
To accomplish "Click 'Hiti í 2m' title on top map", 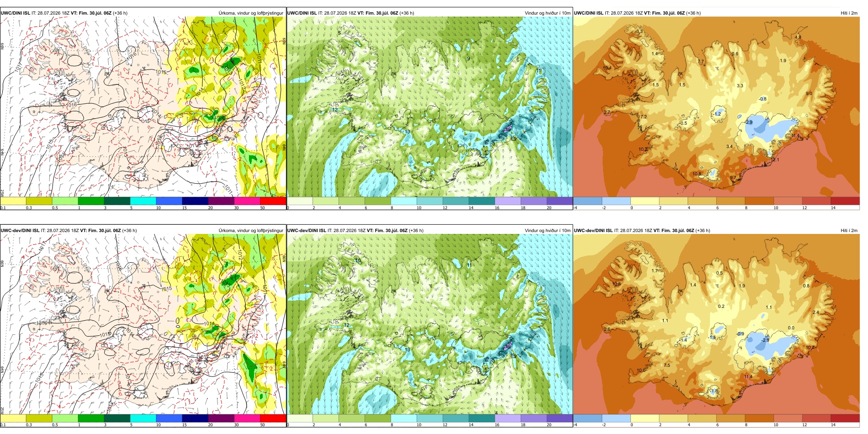I will point(849,13).
